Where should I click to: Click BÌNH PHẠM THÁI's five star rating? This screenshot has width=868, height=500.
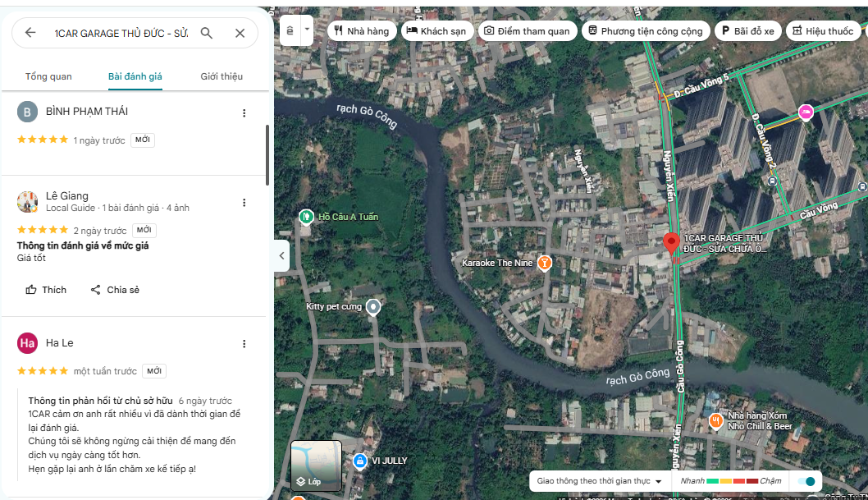43,140
